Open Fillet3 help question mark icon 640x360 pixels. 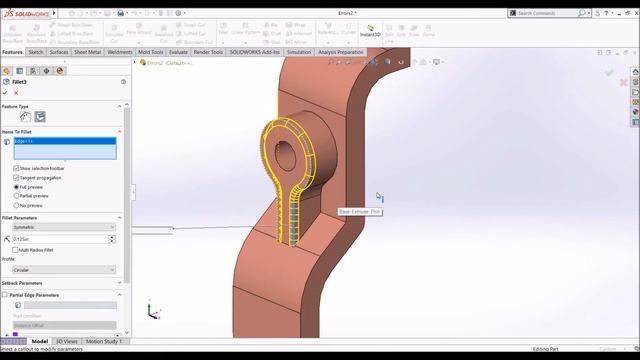pyautogui.click(x=123, y=82)
